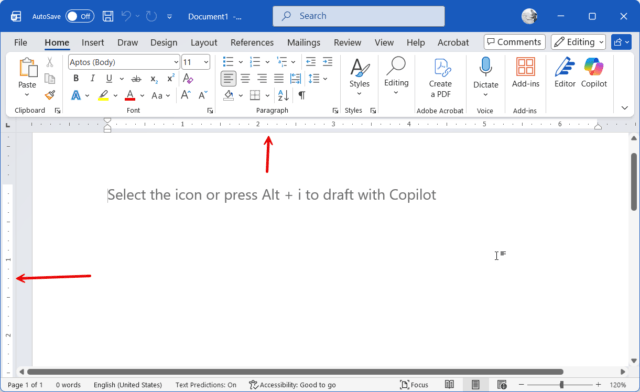Screen dimensions: 640x392
Task: Open highlight color dropdown arrow
Action: tap(116, 96)
